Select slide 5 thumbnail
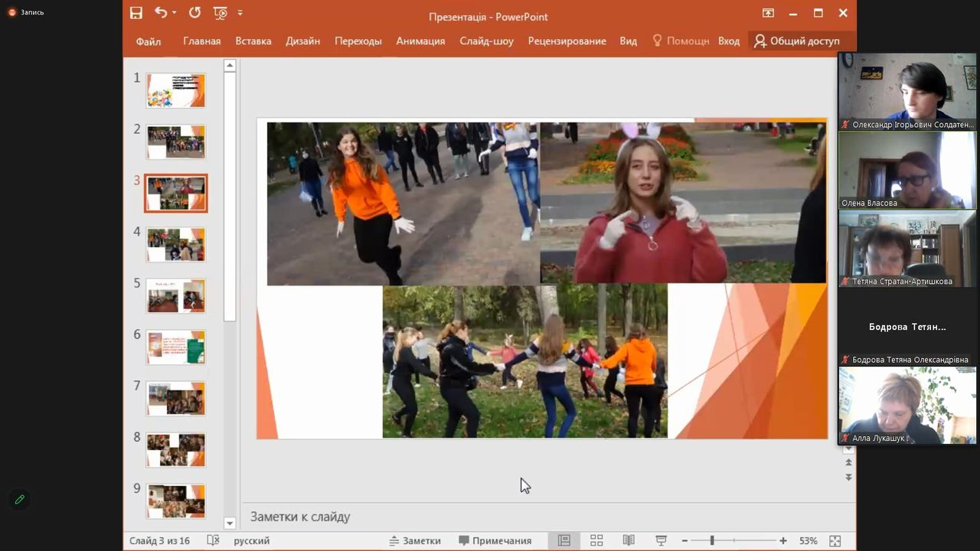Viewport: 980px width, 551px height. (176, 296)
